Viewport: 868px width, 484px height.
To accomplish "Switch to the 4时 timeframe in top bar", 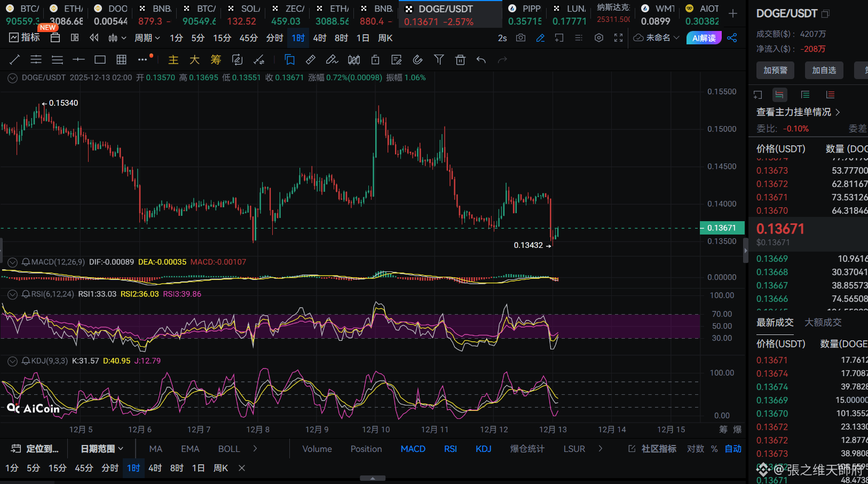I will click(320, 38).
